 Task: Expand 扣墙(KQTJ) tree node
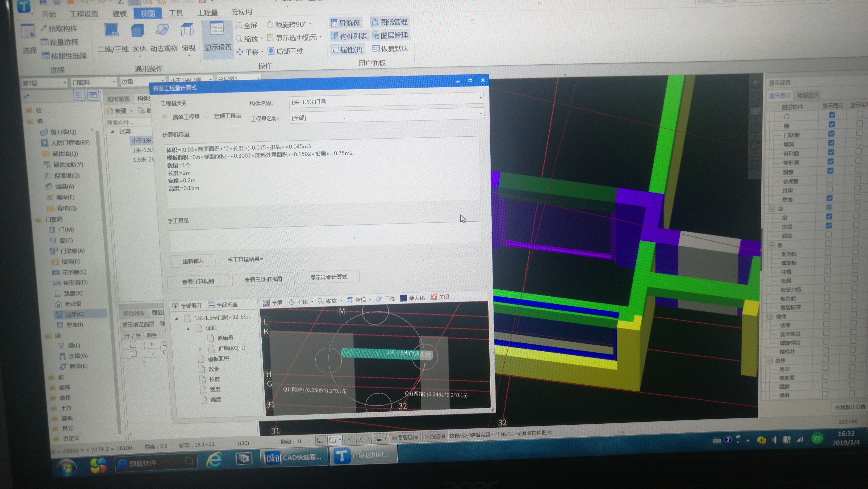point(200,349)
